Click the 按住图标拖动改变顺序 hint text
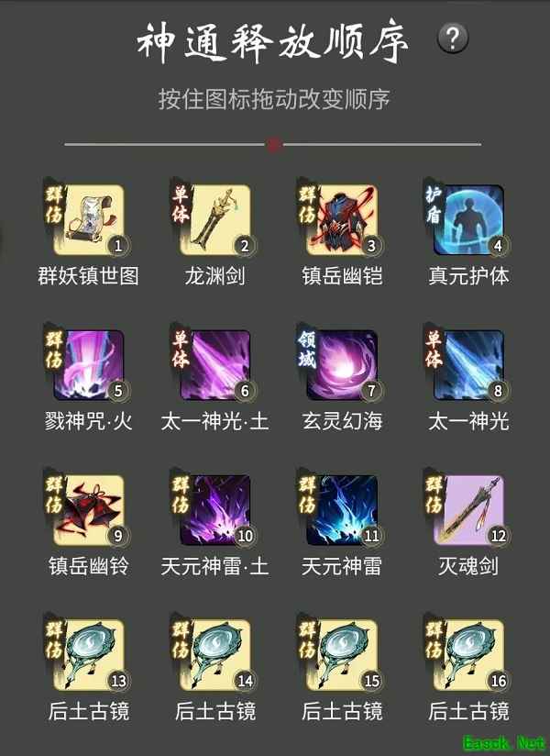The image size is (550, 756). [274, 99]
